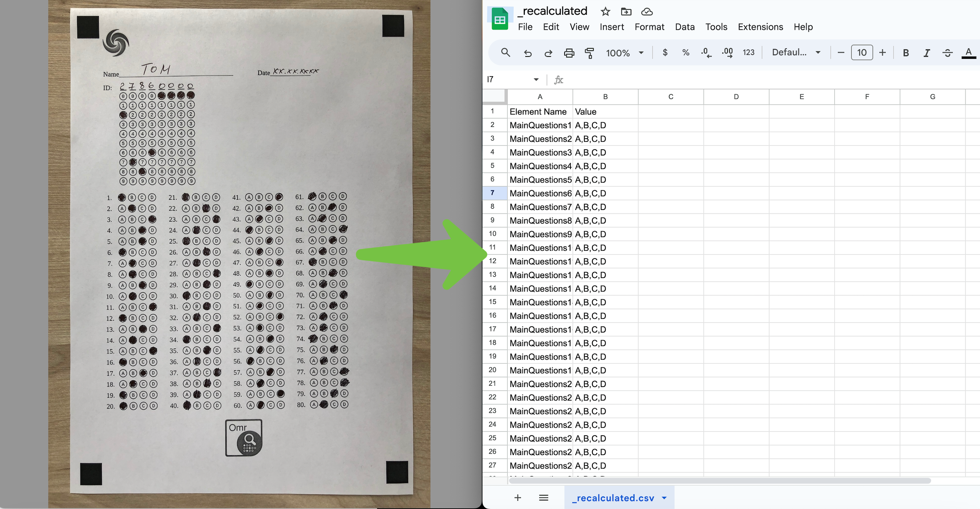Click the print icon in toolbar

tap(569, 52)
